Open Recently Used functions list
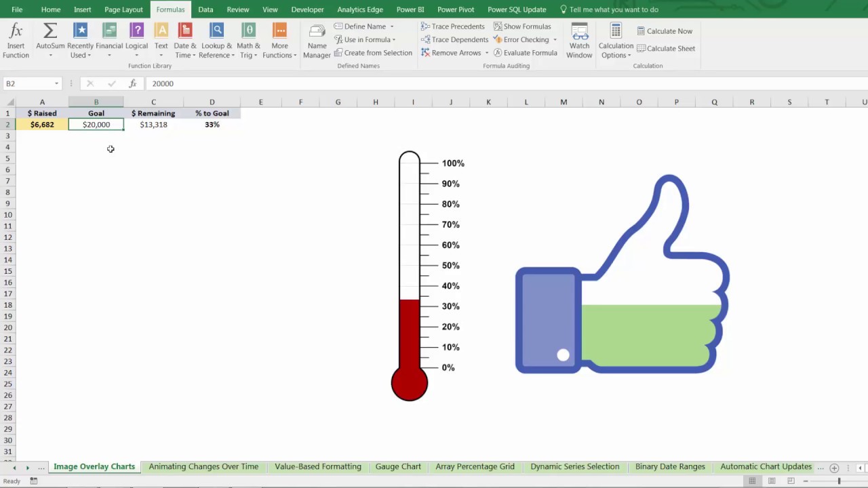Screen dimensions: 868x488 (x=80, y=41)
